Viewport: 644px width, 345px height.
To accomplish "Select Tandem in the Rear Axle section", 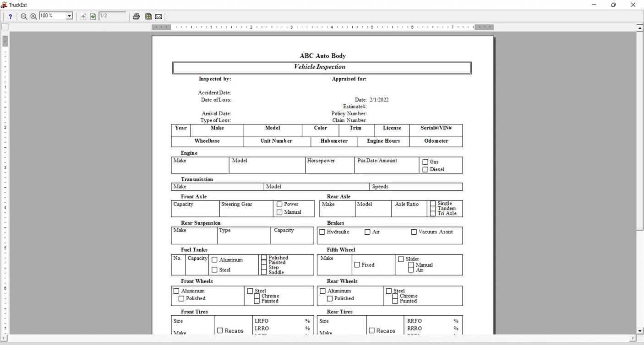I will (433, 208).
